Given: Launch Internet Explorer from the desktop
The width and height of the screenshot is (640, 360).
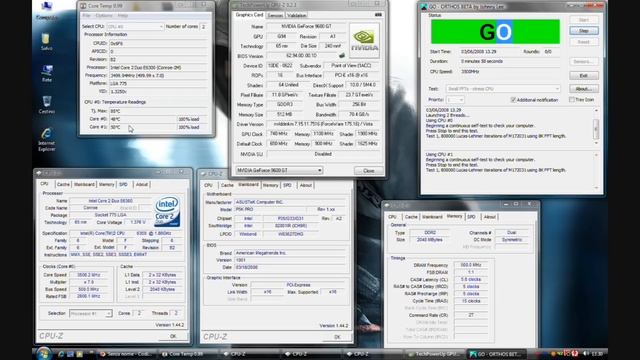Looking at the screenshot, I should pos(47,140).
